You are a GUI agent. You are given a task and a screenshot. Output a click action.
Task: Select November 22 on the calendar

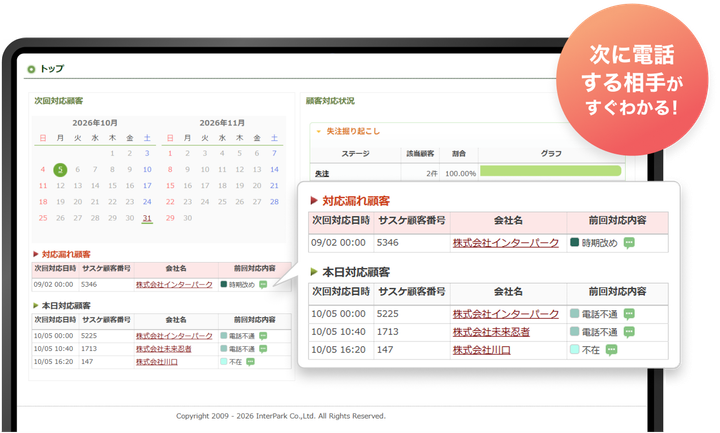pos(170,202)
